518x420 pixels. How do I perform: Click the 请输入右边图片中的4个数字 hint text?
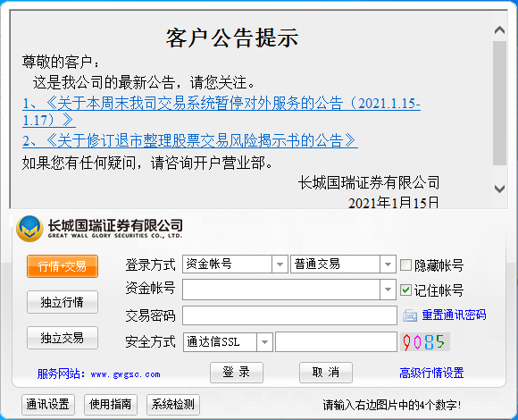(392, 405)
